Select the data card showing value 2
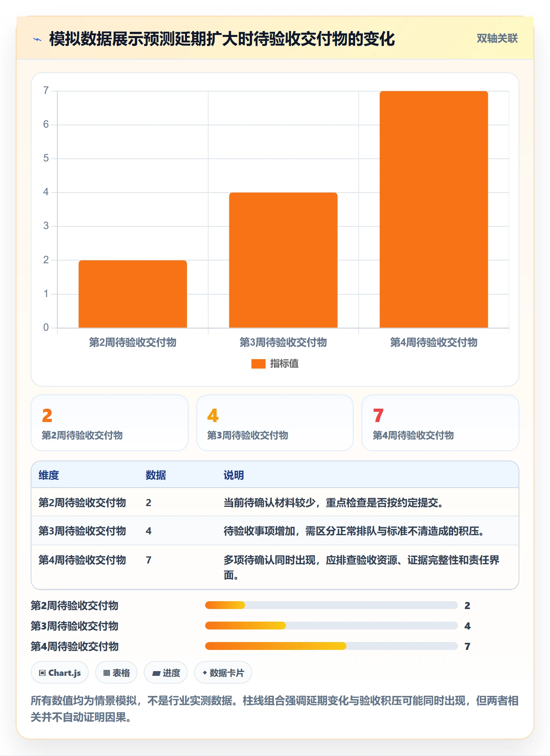This screenshot has width=550, height=756. coord(110,423)
